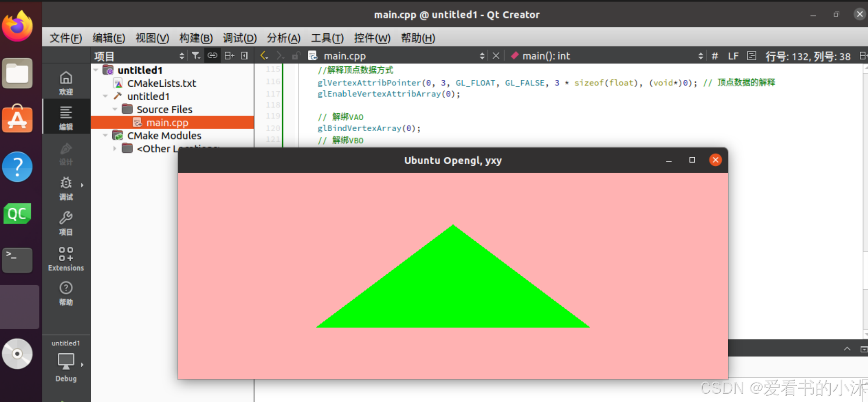The height and width of the screenshot is (402, 868).
Task: Open the 分析(A) menu
Action: point(284,38)
